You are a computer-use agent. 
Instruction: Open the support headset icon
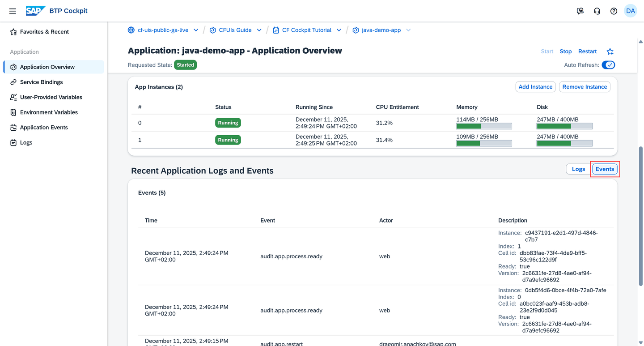point(597,11)
